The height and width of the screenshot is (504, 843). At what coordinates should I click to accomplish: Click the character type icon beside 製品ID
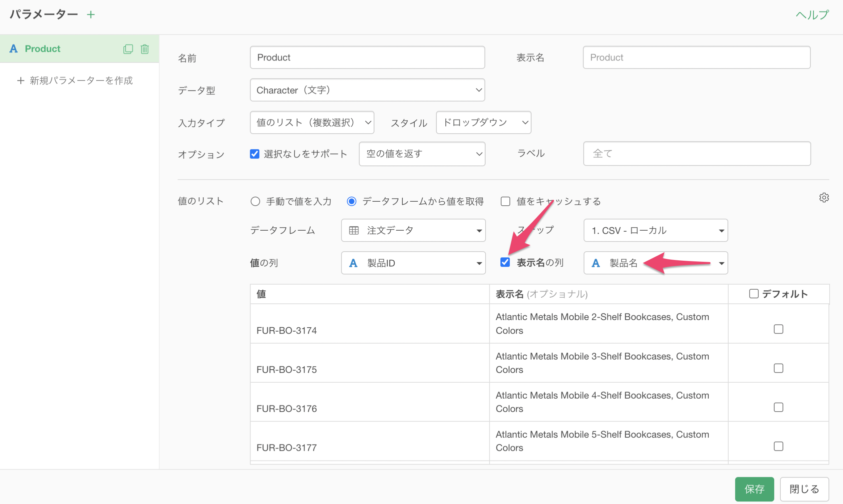click(353, 263)
